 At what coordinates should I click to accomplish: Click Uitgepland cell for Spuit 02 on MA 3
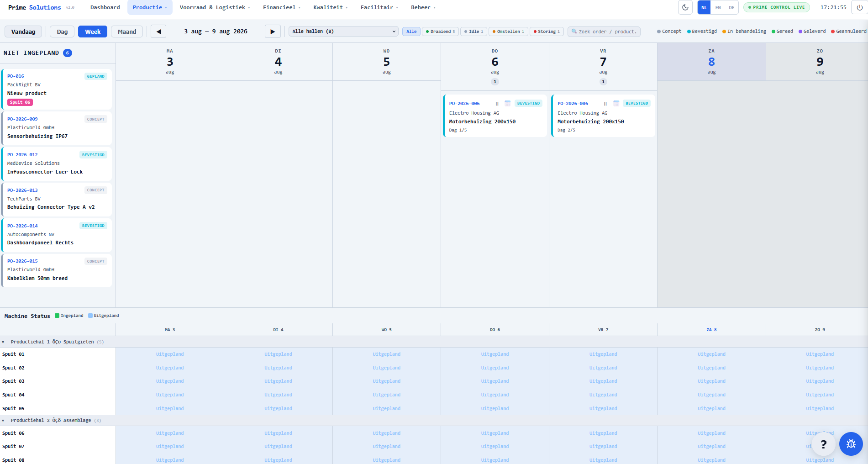point(170,368)
